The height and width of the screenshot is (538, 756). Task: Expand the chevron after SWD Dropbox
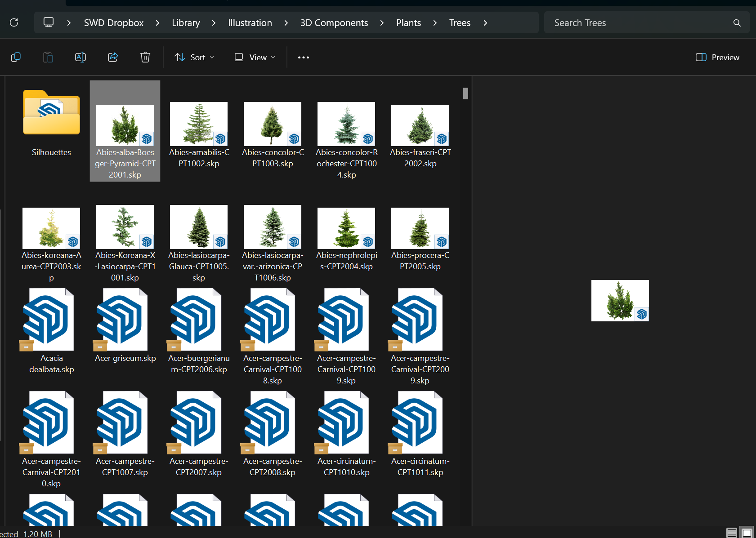157,22
